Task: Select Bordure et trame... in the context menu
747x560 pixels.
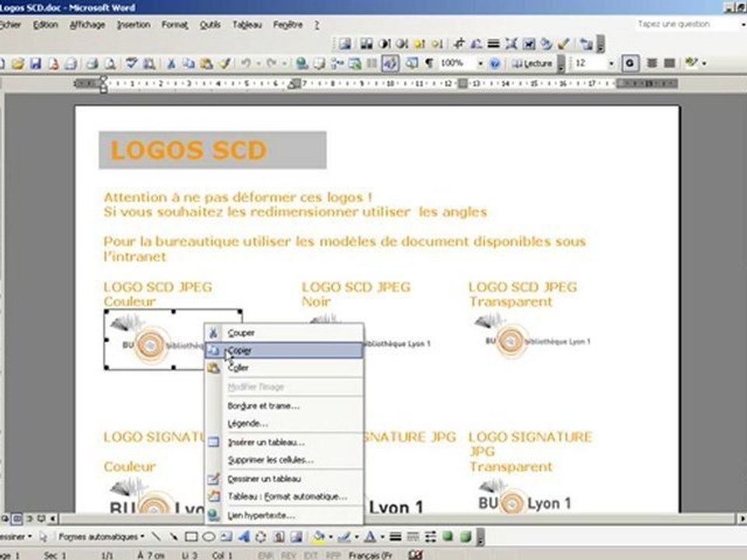Action: pyautogui.click(x=284, y=406)
